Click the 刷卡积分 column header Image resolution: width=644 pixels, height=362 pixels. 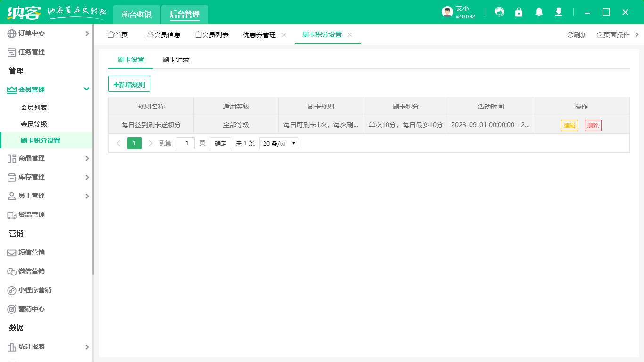pos(406,107)
